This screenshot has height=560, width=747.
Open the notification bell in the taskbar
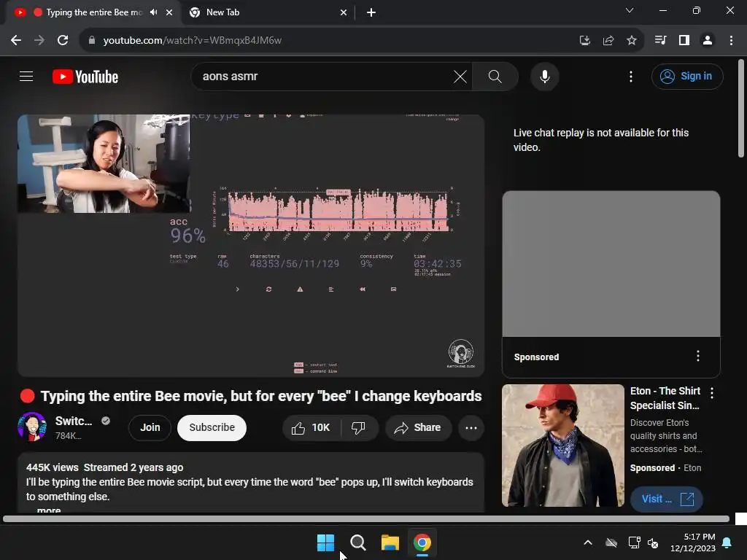[x=727, y=542]
